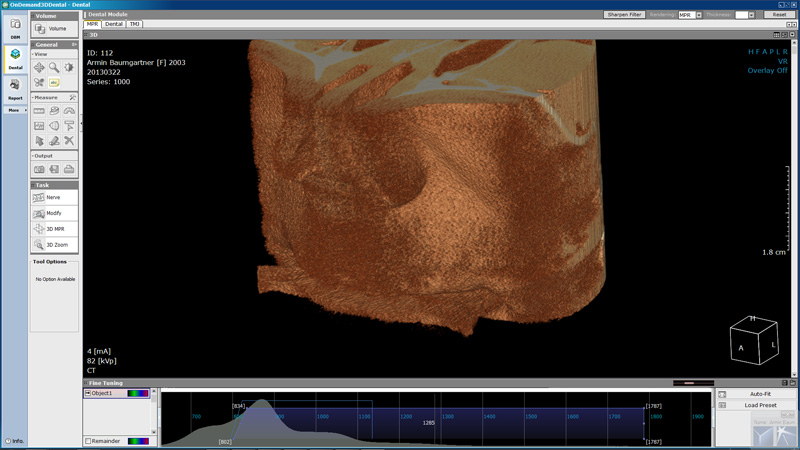Toggle the Object1 checkbox in Fine Tuning
The width and height of the screenshot is (800, 450).
(88, 393)
